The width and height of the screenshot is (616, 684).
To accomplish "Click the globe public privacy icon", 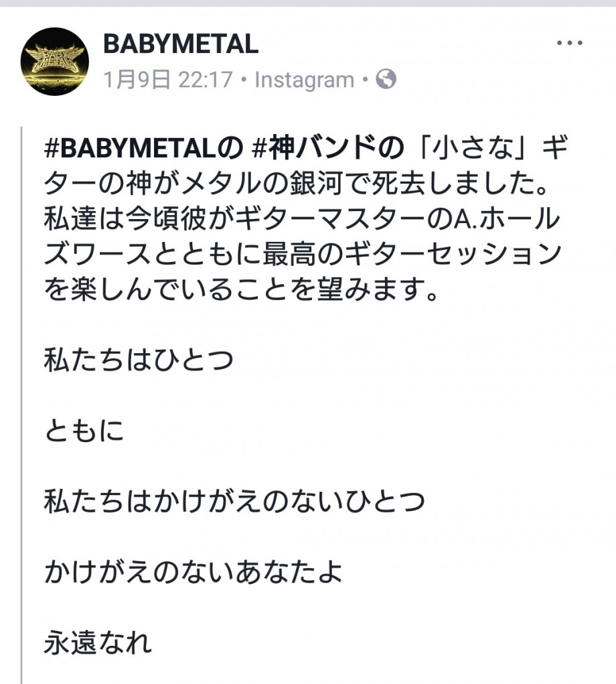I will tap(386, 80).
